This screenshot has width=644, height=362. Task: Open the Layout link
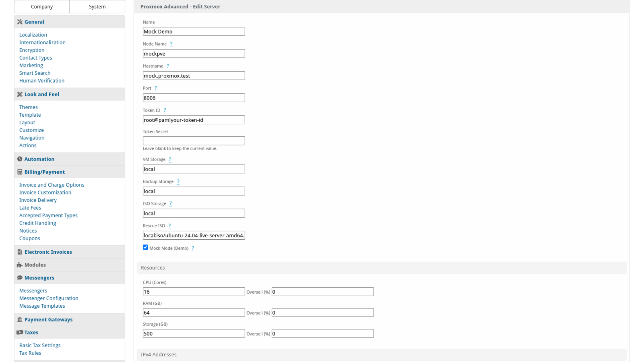[x=27, y=123]
